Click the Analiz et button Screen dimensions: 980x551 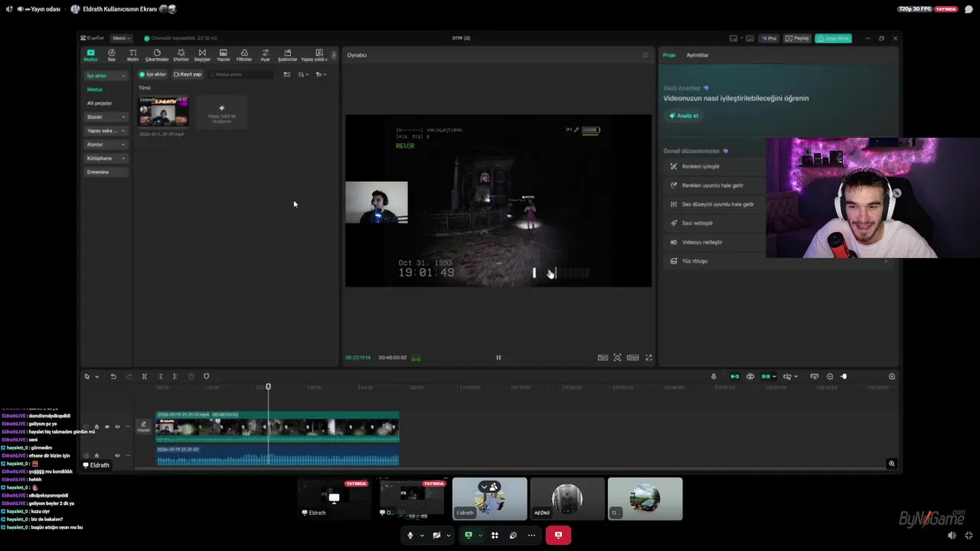coord(684,116)
